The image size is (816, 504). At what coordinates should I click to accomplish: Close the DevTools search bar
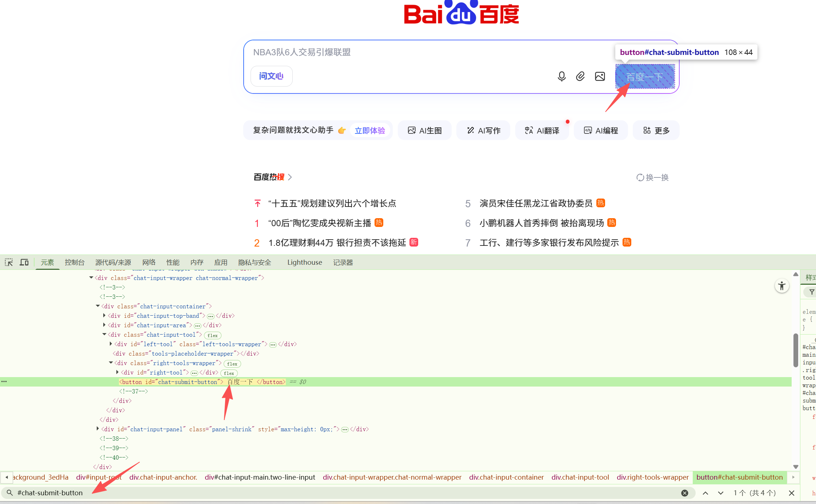pyautogui.click(x=791, y=493)
